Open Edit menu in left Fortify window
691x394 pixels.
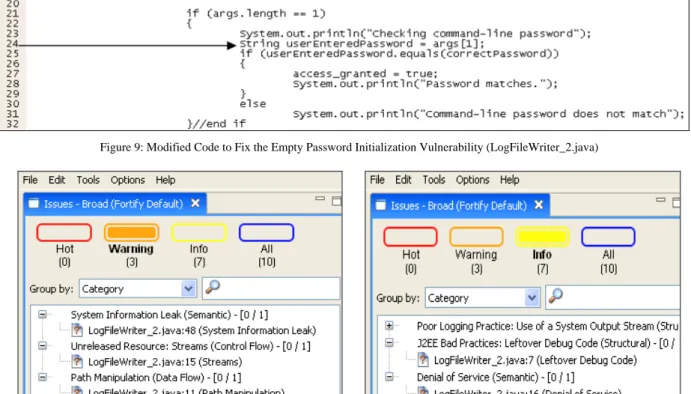[56, 180]
